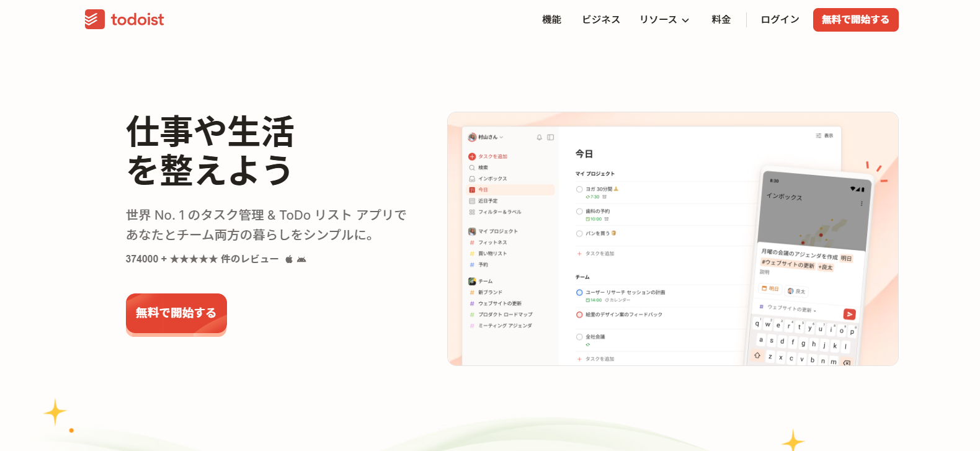Open the フィットネス project
Viewport: 980px width, 451px height.
pyautogui.click(x=489, y=243)
